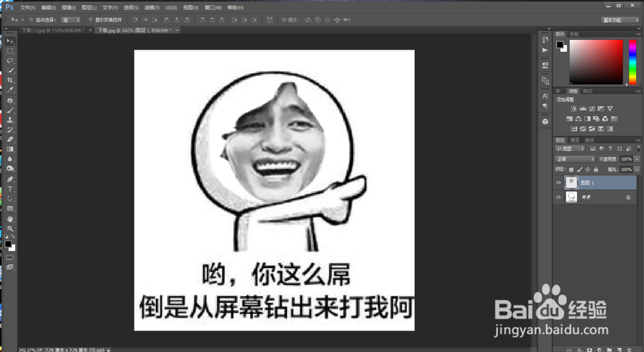Expand the 不透明度 opacity dropdown arrow
The width and height of the screenshot is (644, 352).
coord(637,159)
